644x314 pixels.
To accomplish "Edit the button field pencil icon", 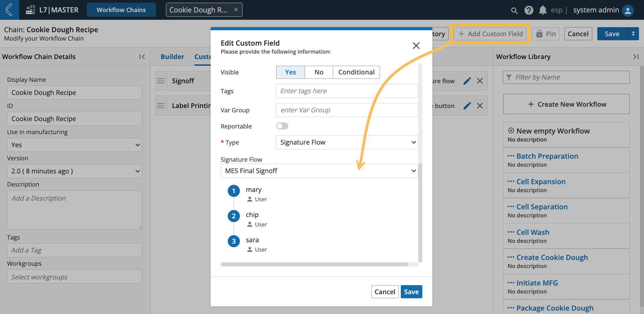I will (467, 106).
